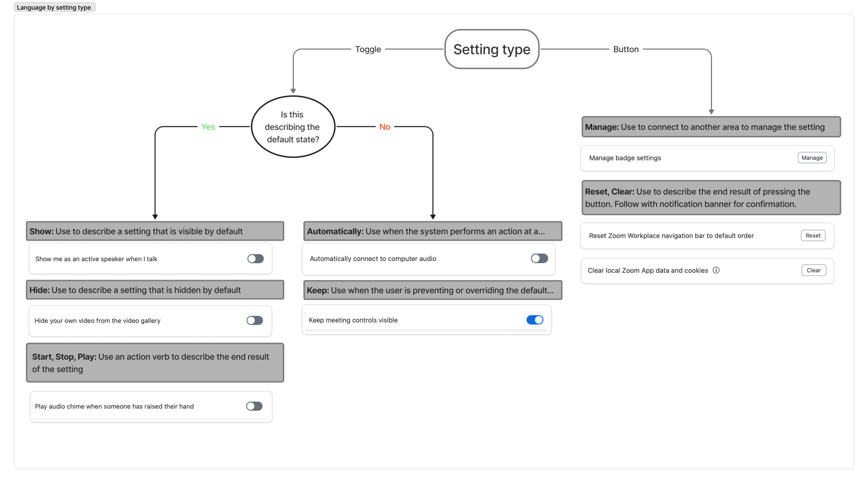Click the Reset button for navigation bar
The width and height of the screenshot is (868, 483).
coord(813,236)
